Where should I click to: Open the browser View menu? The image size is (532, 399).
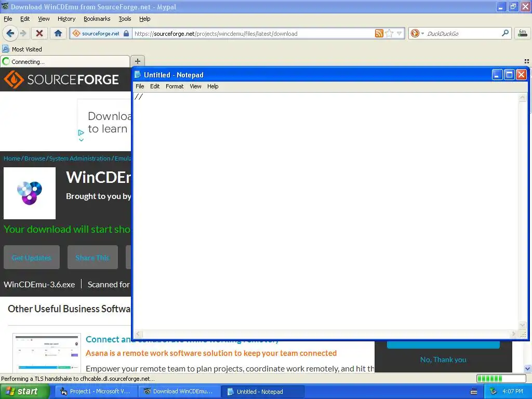(44, 19)
